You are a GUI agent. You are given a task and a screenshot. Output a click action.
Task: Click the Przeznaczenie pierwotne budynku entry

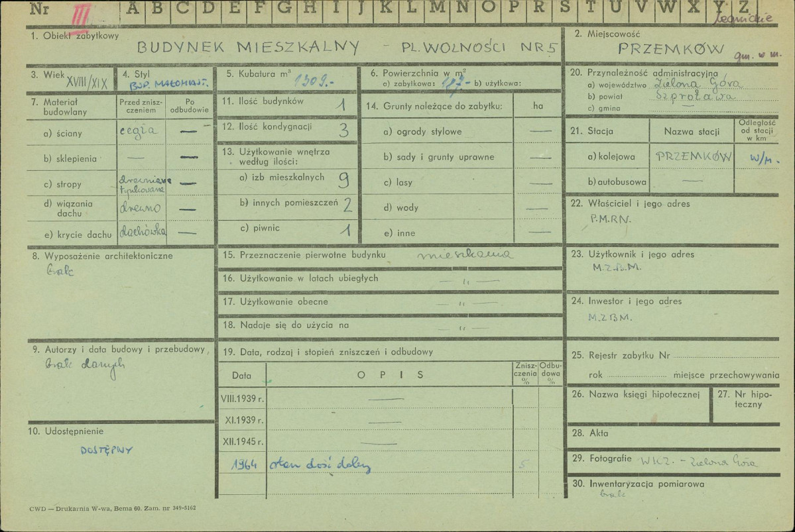coord(465,255)
